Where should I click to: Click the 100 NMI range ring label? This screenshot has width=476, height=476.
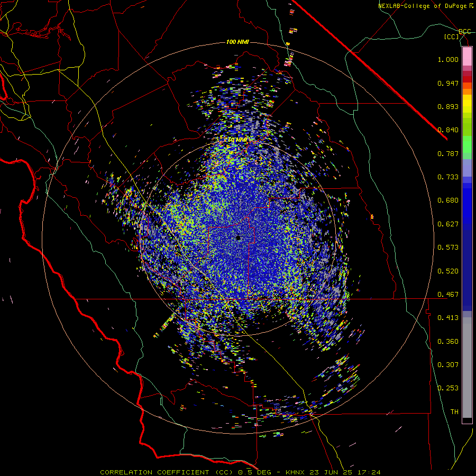[237, 42]
